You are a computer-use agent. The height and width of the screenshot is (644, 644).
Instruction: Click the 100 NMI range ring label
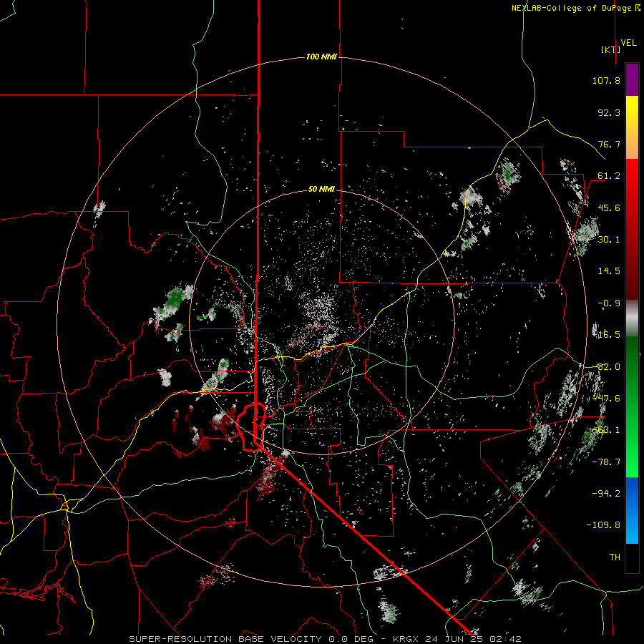321,57
